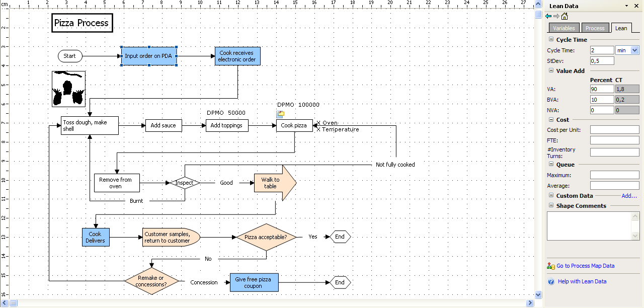This screenshot has height=308, width=644.
Task: Click the forward arrow in Lean Data panel
Action: point(556,16)
